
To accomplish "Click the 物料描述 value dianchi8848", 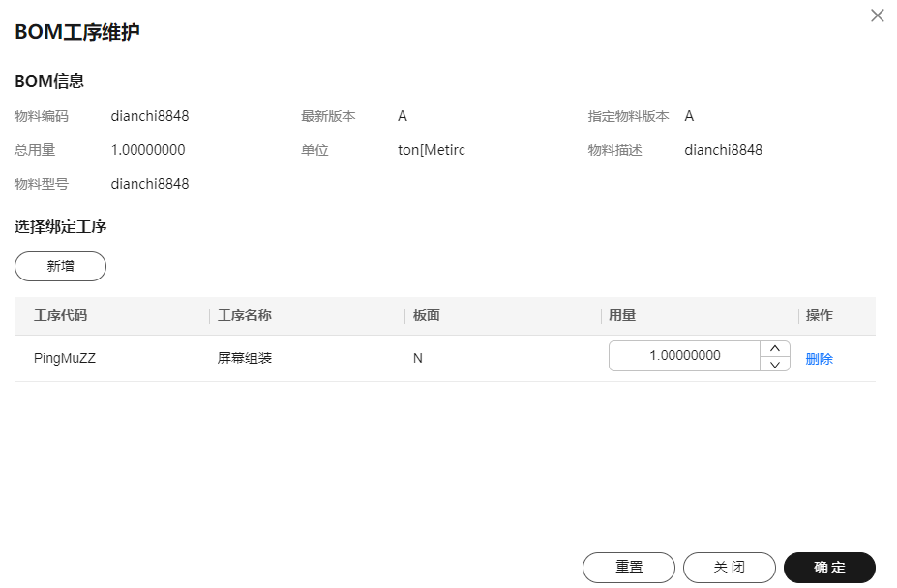I will (723, 150).
